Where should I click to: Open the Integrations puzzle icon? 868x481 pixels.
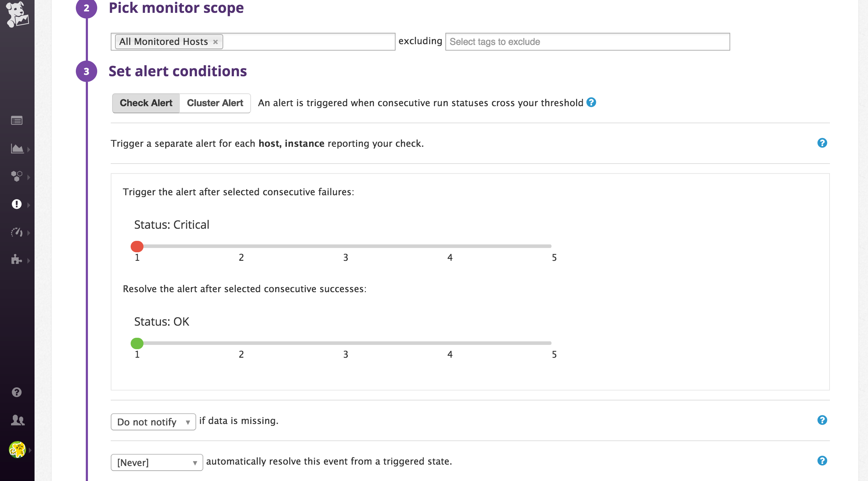pos(16,260)
